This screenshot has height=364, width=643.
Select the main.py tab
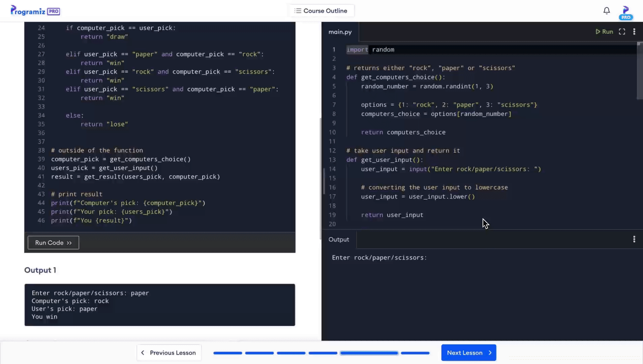[x=340, y=32]
